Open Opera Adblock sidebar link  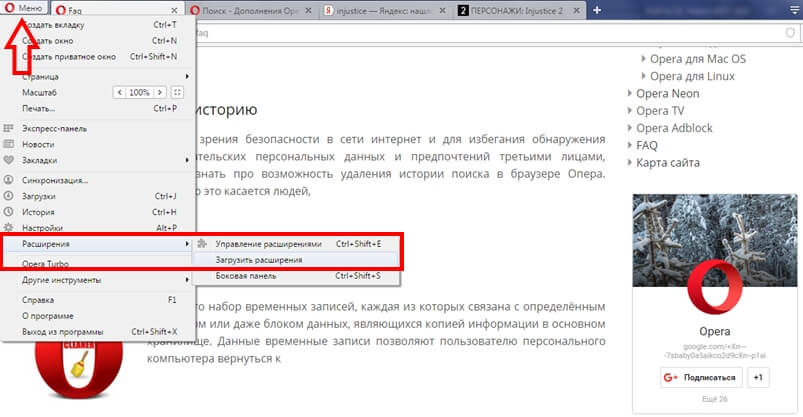coord(674,128)
